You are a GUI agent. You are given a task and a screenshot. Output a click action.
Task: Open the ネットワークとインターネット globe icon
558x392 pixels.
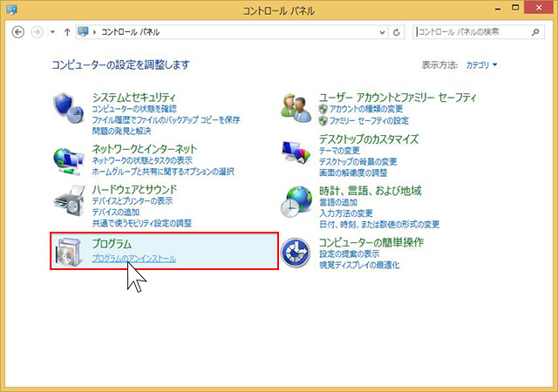pyautogui.click(x=68, y=162)
